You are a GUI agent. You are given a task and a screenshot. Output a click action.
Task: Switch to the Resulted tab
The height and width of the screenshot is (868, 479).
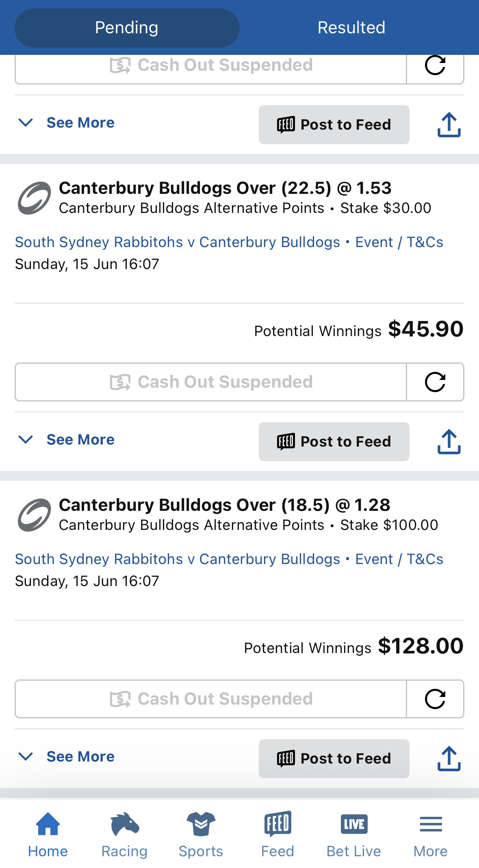351,28
